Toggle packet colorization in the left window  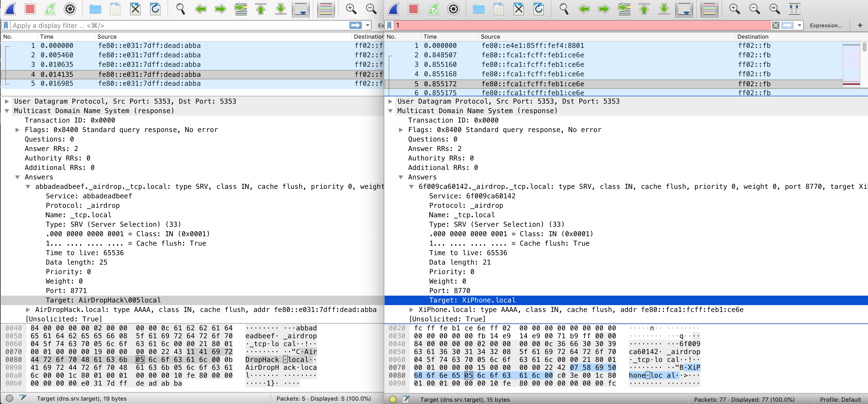[x=325, y=9]
